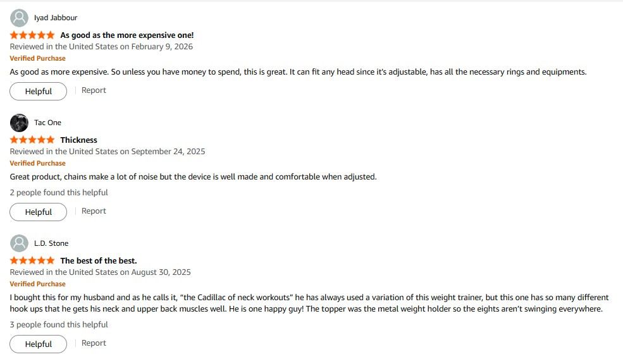This screenshot has width=623, height=364.
Task: Open L.D. Stone's reviewer name link
Action: point(51,243)
